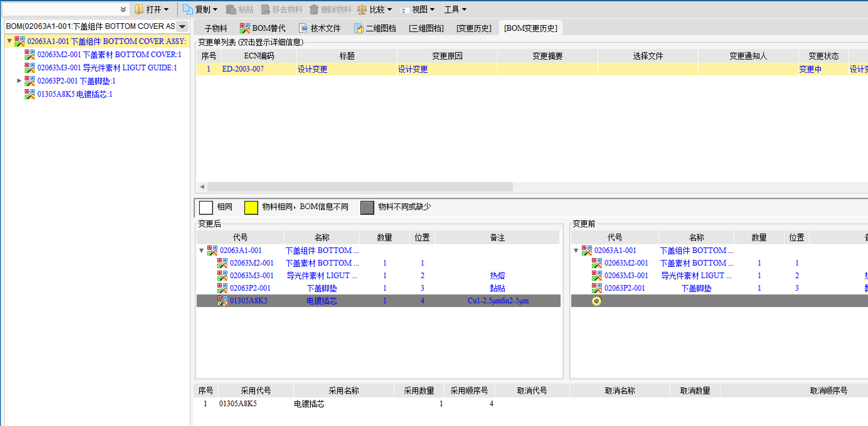The image size is (868, 426).
Task: Click the yellow BOM-info-differs legend swatch
Action: (251, 207)
